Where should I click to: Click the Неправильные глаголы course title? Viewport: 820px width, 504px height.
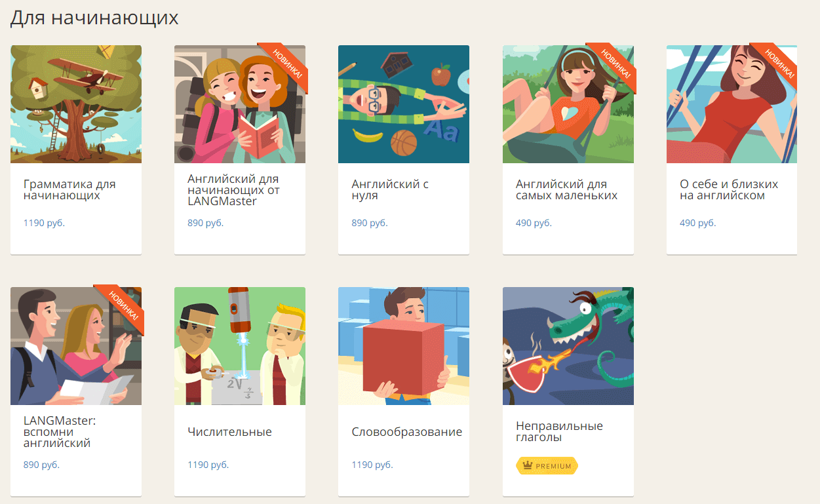559,432
